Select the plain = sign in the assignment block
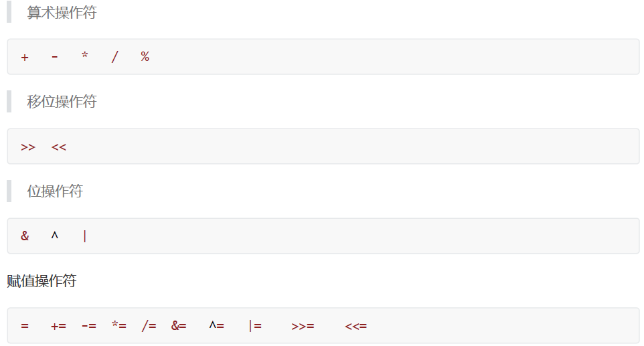644x346 pixels. click(25, 326)
